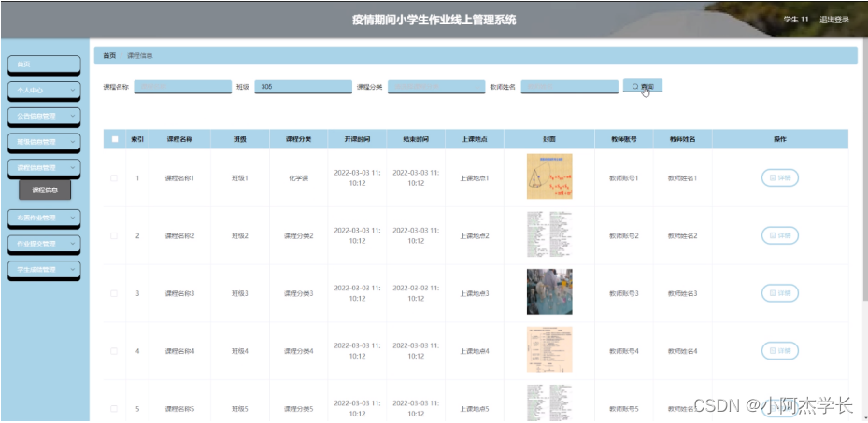Open the cover image of 课程名称2

point(549,234)
